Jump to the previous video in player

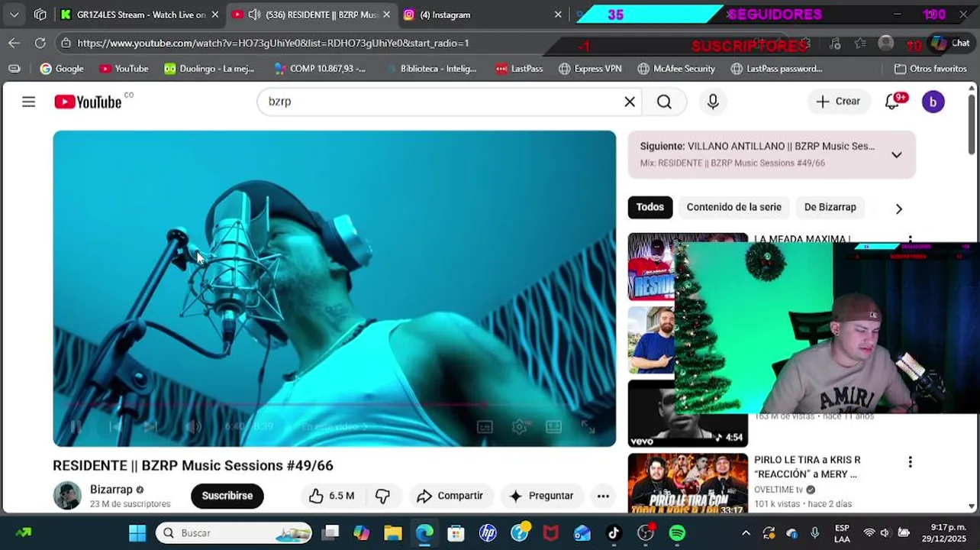pos(115,427)
